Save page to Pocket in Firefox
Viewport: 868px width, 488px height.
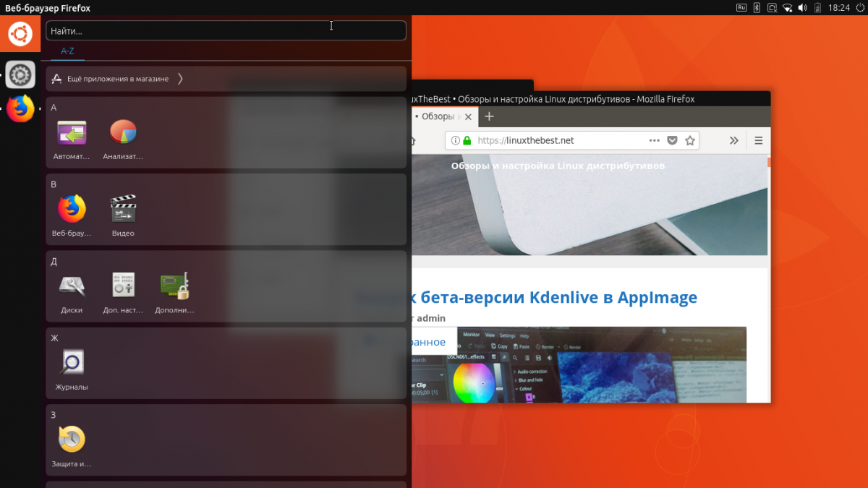(672, 140)
